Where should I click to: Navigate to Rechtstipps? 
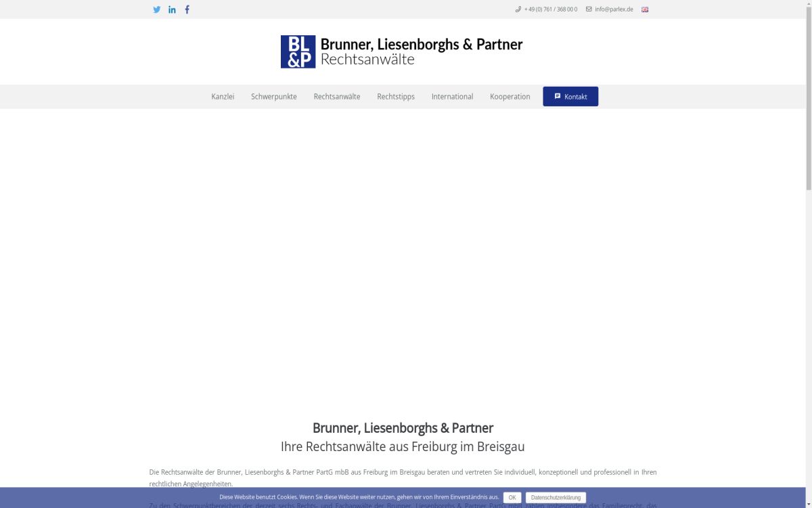[396, 96]
